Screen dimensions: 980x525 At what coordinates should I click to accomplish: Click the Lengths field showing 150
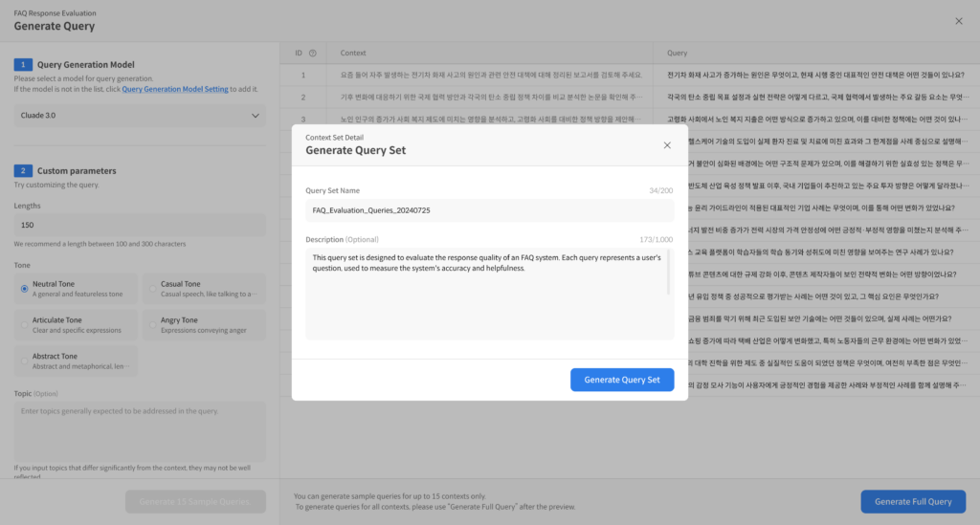point(140,225)
